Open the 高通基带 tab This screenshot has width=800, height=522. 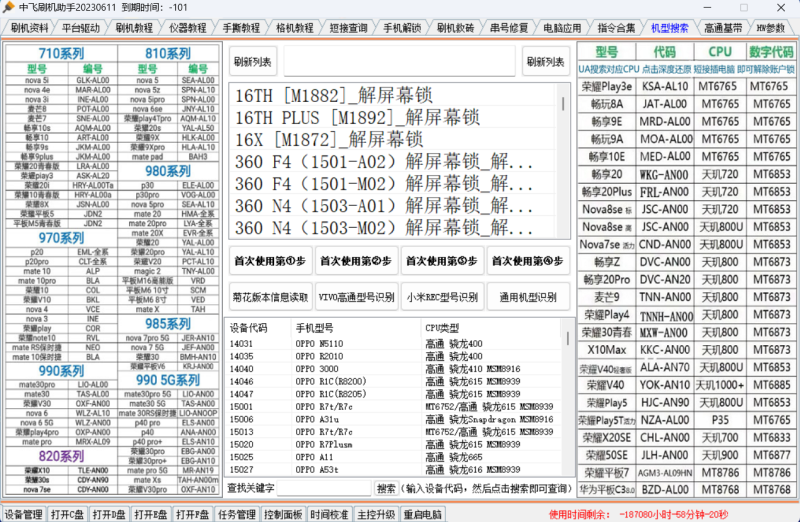(723, 28)
